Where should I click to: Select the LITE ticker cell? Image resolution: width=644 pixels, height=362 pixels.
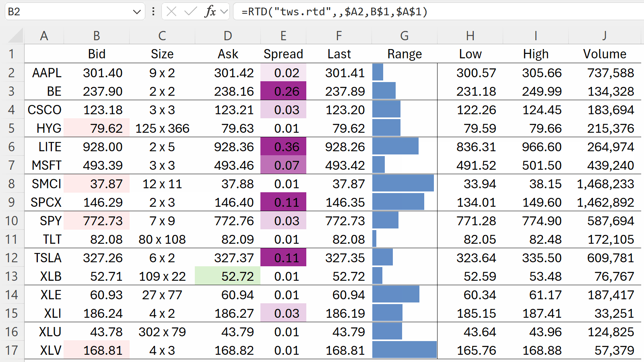(44, 146)
